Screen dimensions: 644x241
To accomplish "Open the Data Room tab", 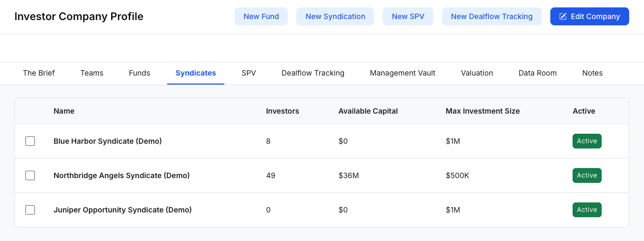I will 537,73.
